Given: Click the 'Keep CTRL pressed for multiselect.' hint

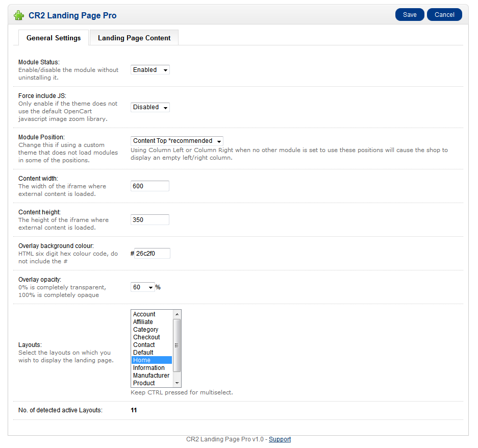Looking at the screenshot, I should (182, 392).
